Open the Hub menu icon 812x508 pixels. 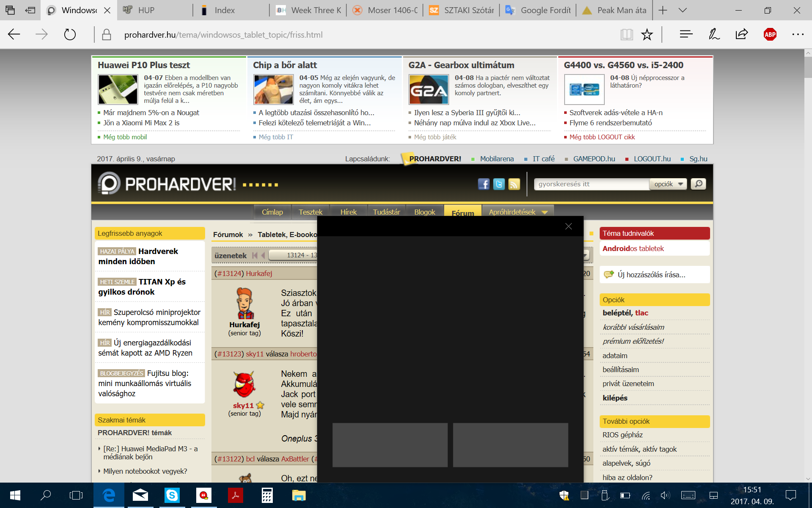click(686, 34)
